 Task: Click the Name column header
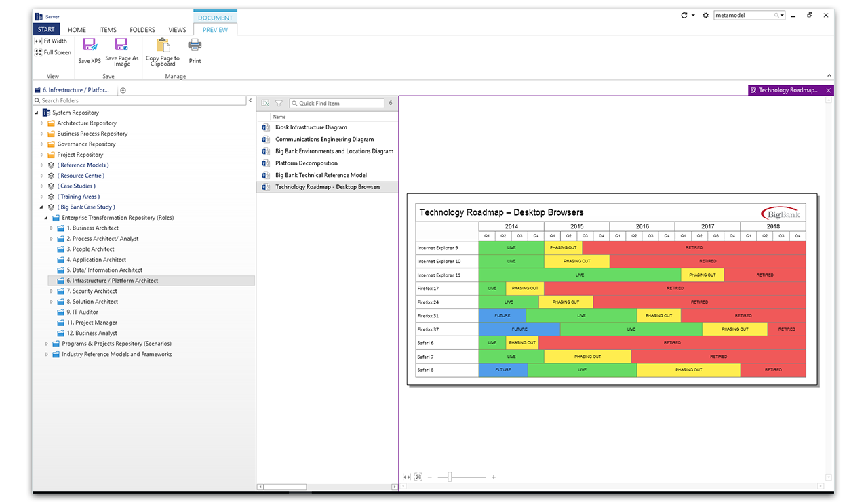coord(279,117)
